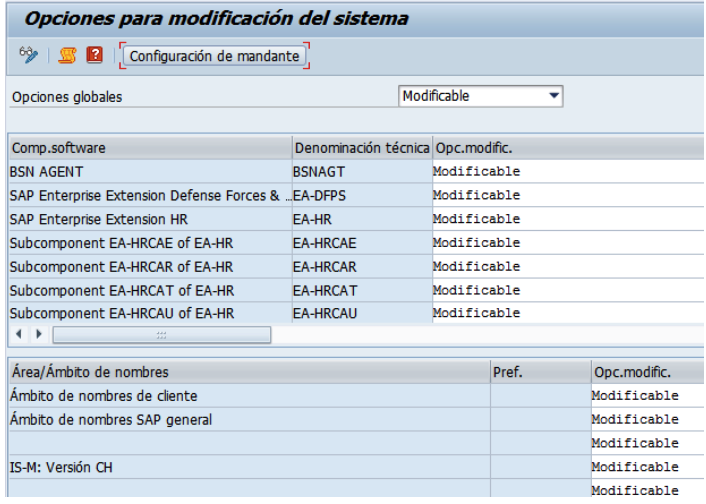The height and width of the screenshot is (504, 706).
Task: Change Modificable for IS-M: Versión CH
Action: (x=648, y=468)
